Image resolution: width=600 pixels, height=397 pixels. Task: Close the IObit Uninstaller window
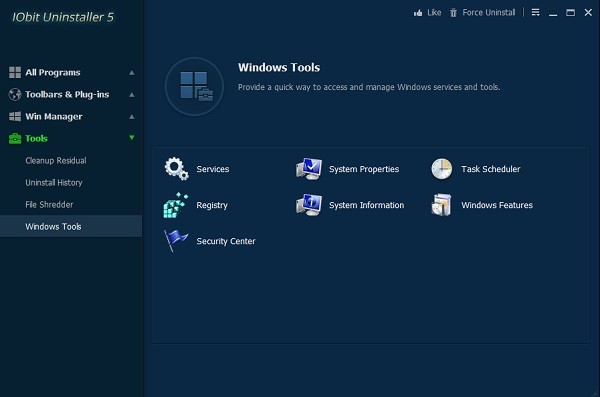point(589,13)
